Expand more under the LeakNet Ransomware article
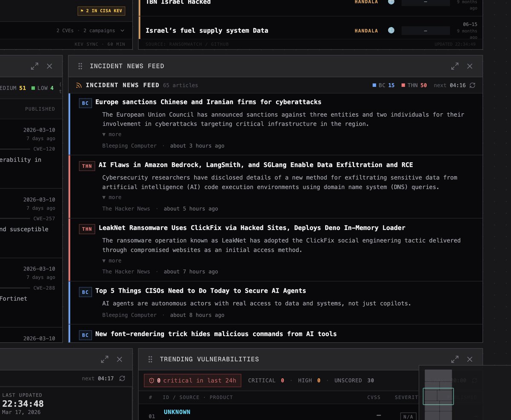This screenshot has width=511, height=420. pyautogui.click(x=112, y=261)
